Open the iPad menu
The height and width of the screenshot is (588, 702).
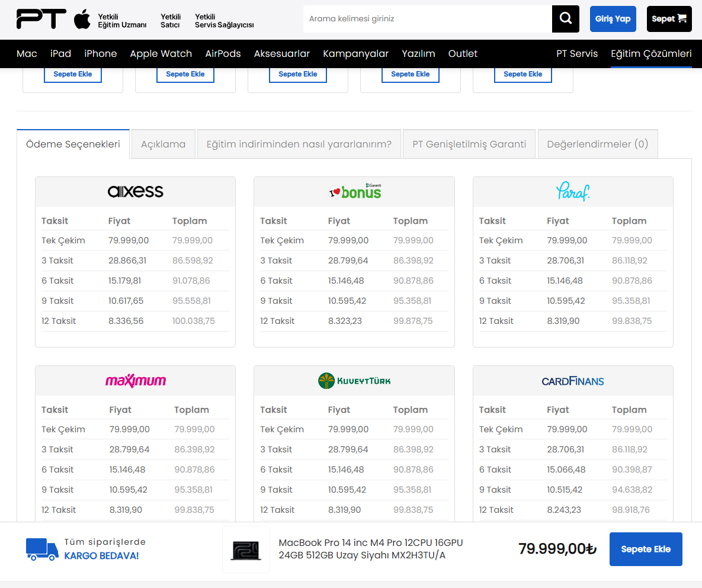[x=60, y=54]
